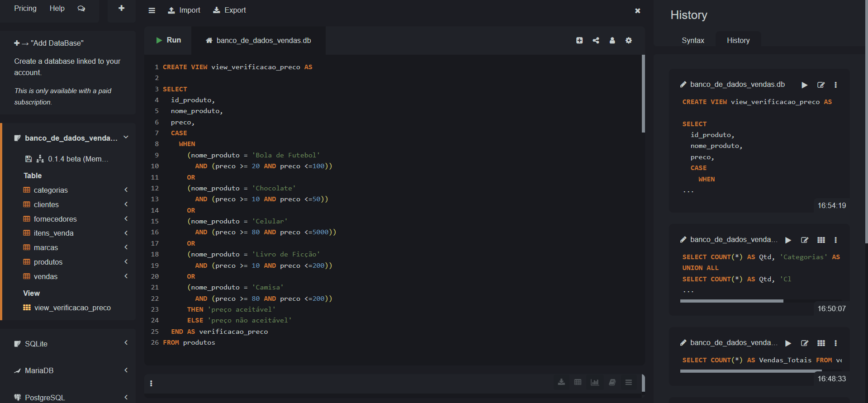This screenshot has width=868, height=403.
Task: Expand the MariaDB section chevron
Action: click(126, 370)
